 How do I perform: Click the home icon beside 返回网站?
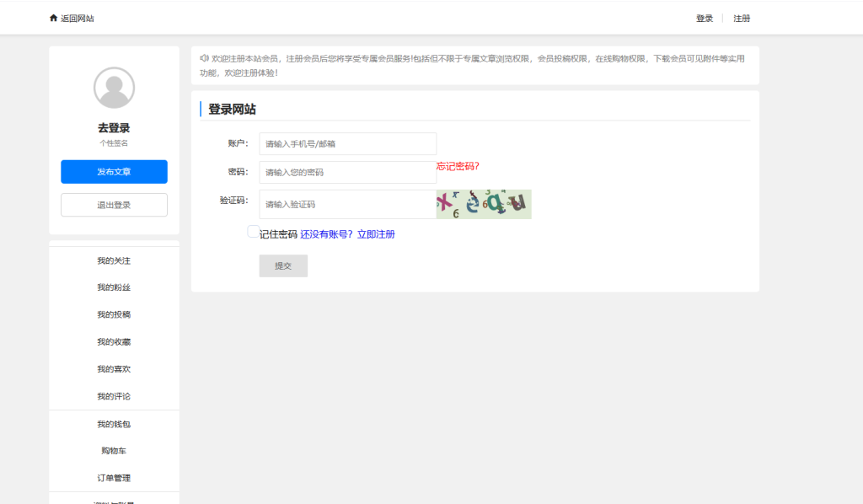pos(53,19)
